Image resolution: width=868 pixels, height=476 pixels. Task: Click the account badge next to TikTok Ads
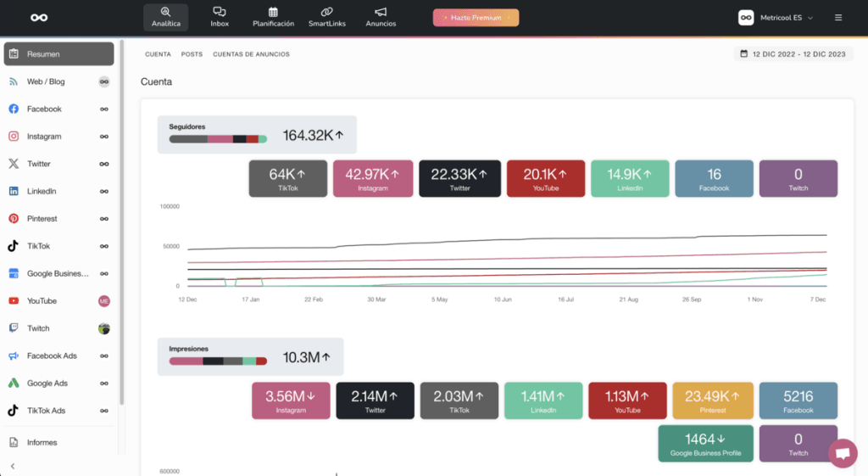tap(104, 411)
